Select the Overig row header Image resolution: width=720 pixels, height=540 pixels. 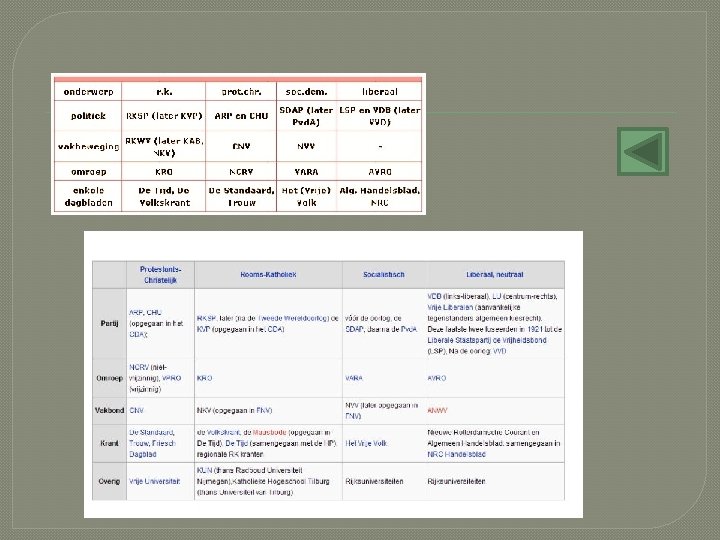[x=109, y=482]
